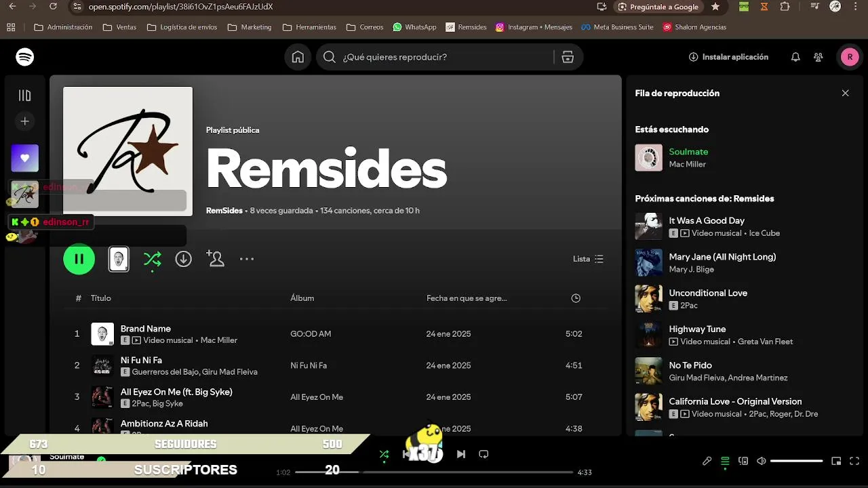This screenshot has height=488, width=868.
Task: Open friend activity icon
Action: (818, 57)
